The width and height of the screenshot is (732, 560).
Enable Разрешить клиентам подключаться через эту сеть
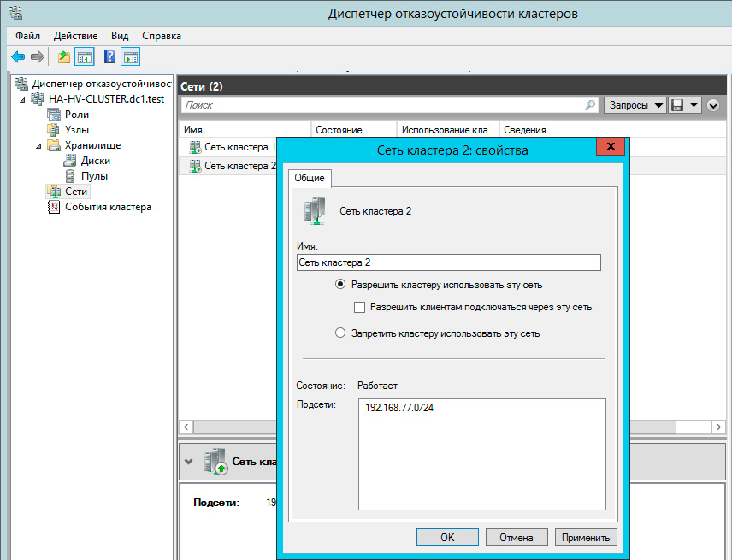pyautogui.click(x=360, y=308)
